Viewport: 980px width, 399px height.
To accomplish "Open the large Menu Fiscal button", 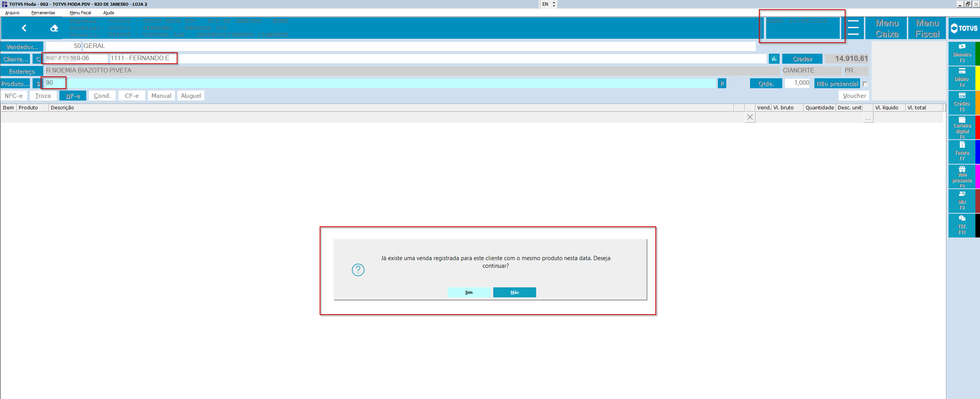I will [927, 28].
